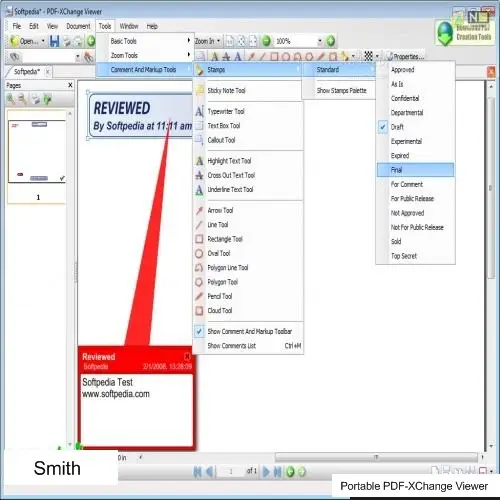Choose the Highlight Text Tool icon
This screenshot has width=500, height=500.
click(x=199, y=161)
